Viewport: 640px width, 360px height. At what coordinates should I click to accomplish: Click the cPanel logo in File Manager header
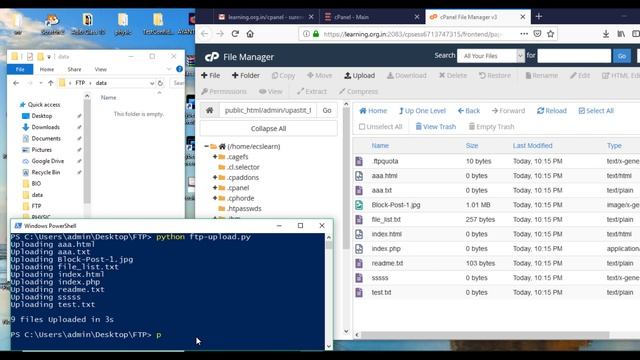212,57
